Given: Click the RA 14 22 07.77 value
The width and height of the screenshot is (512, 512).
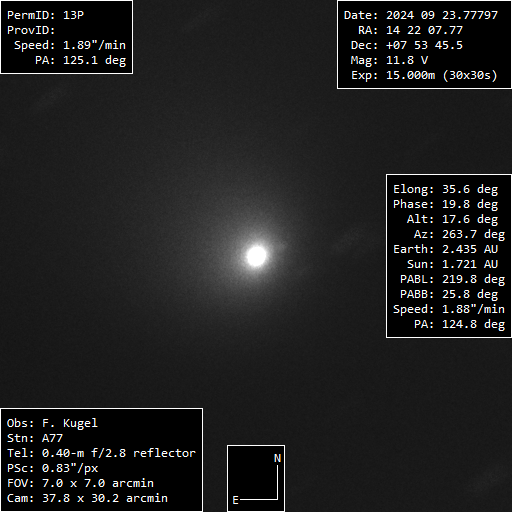Looking at the screenshot, I should (x=424, y=30).
